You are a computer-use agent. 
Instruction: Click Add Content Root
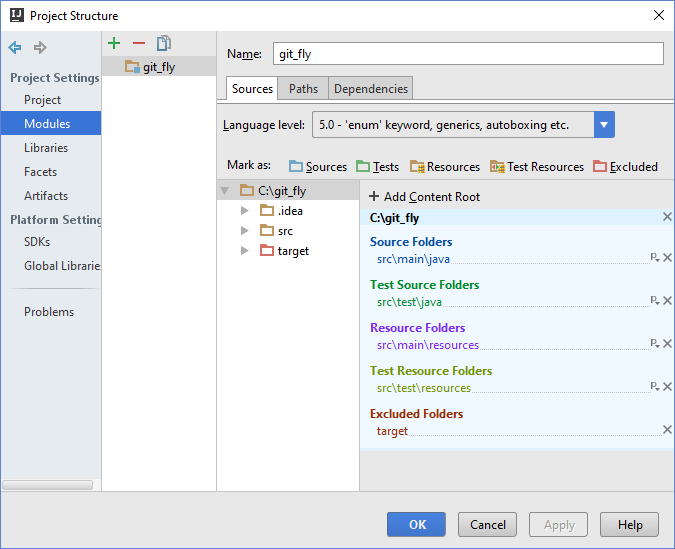click(424, 197)
